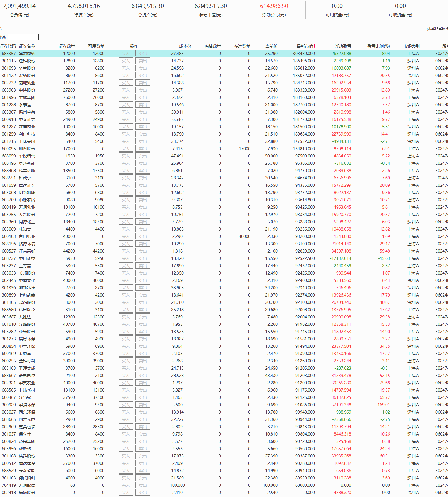Screen dimensions: 448x497
Task: Select stock code 603903
Action: pos(9,90)
